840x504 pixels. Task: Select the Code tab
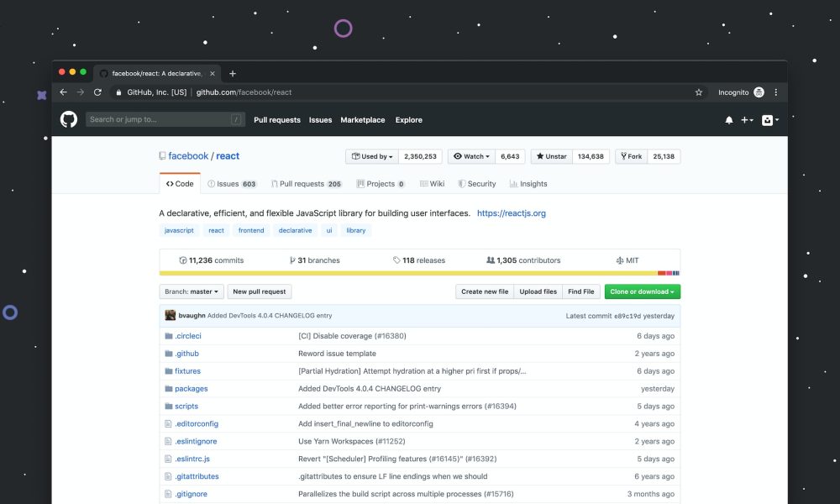coord(180,184)
